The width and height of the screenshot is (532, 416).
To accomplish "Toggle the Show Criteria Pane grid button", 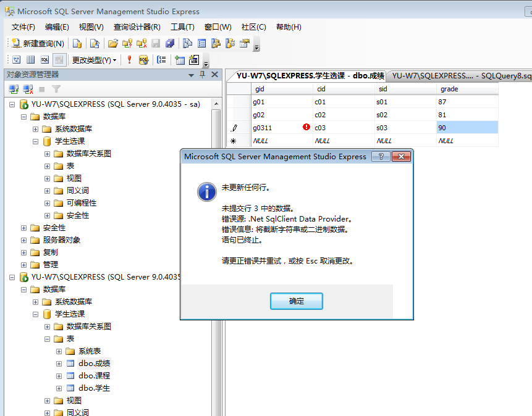I will tap(30, 60).
